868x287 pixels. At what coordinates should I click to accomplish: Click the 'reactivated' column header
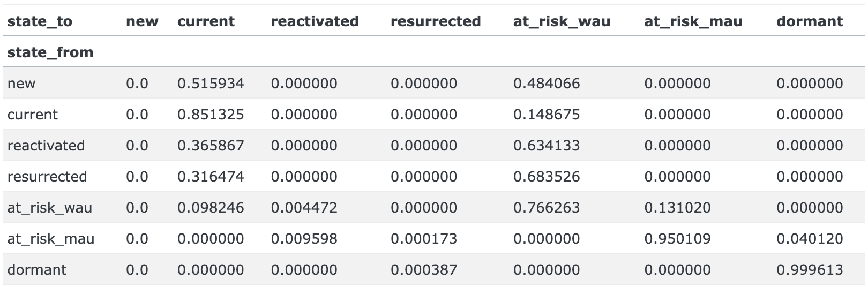coord(315,21)
